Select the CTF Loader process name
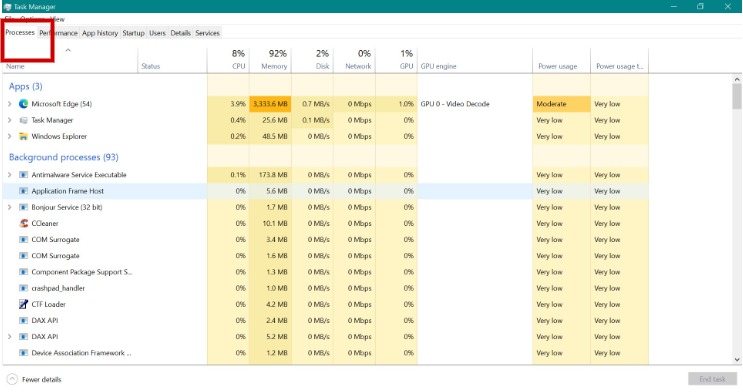Screen dimensions: 743x392 coord(49,304)
